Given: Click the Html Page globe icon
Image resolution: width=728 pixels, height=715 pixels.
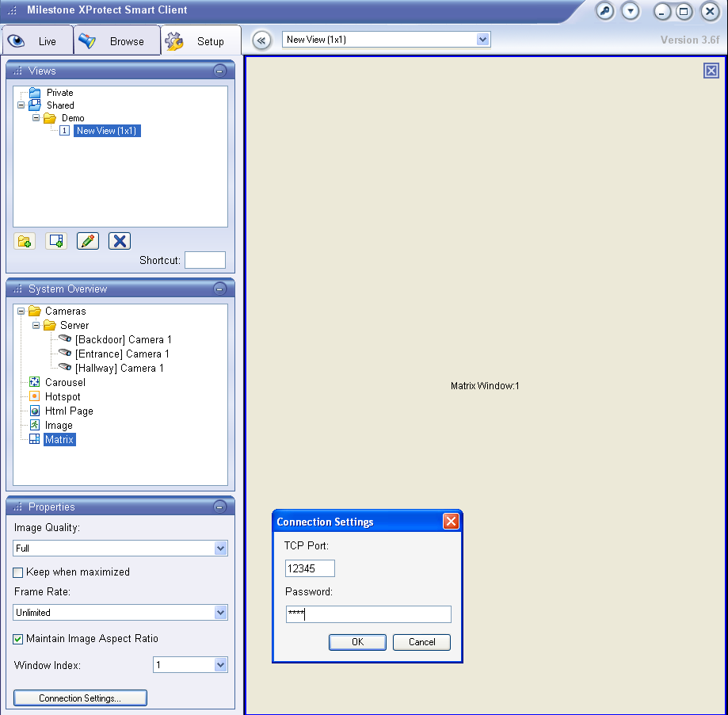Looking at the screenshot, I should pos(34,411).
